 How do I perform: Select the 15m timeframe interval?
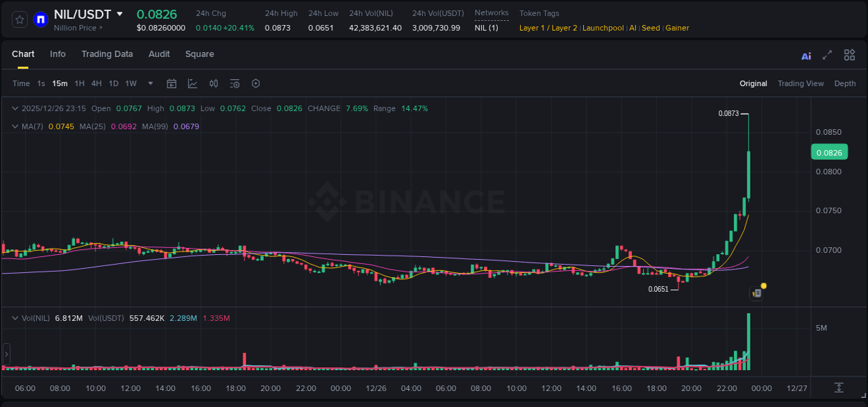tap(60, 83)
